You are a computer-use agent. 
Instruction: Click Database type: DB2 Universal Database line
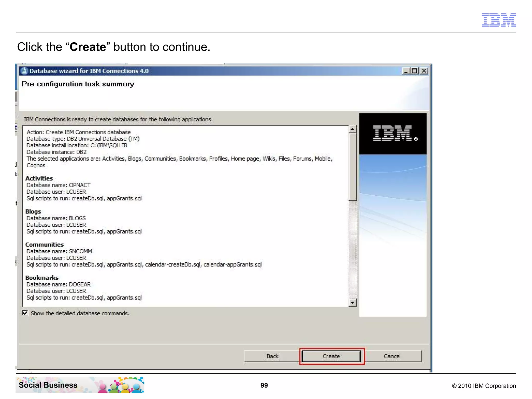pyautogui.click(x=83, y=139)
